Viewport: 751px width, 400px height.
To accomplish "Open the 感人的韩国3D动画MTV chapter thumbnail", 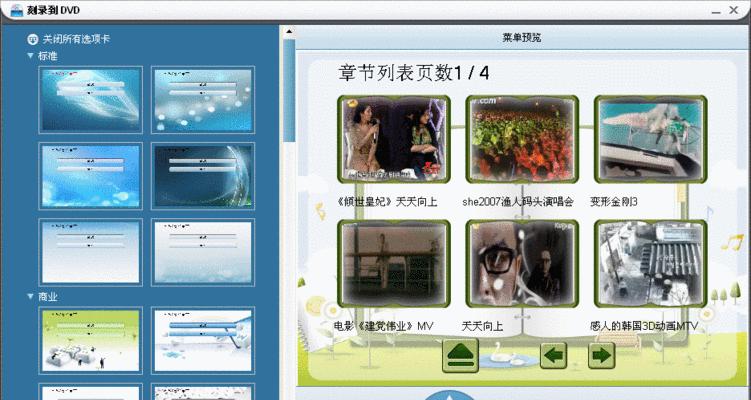I will (x=650, y=263).
